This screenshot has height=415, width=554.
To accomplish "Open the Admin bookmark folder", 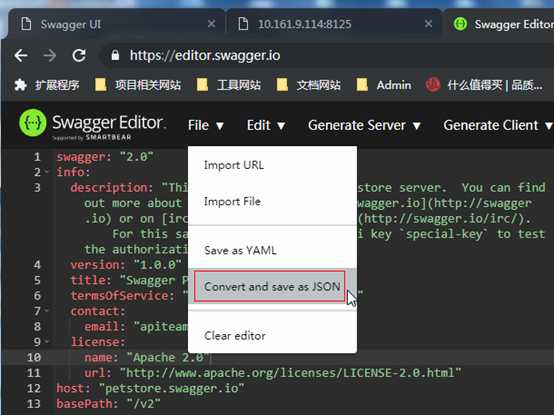I will pos(383,85).
